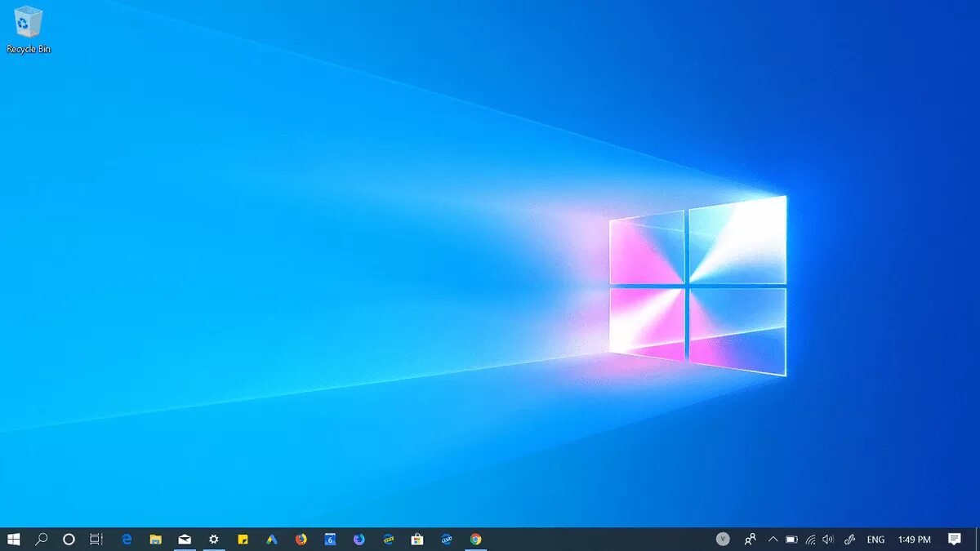
Task: Open Edge Dev browser on taskbar
Action: click(x=388, y=539)
